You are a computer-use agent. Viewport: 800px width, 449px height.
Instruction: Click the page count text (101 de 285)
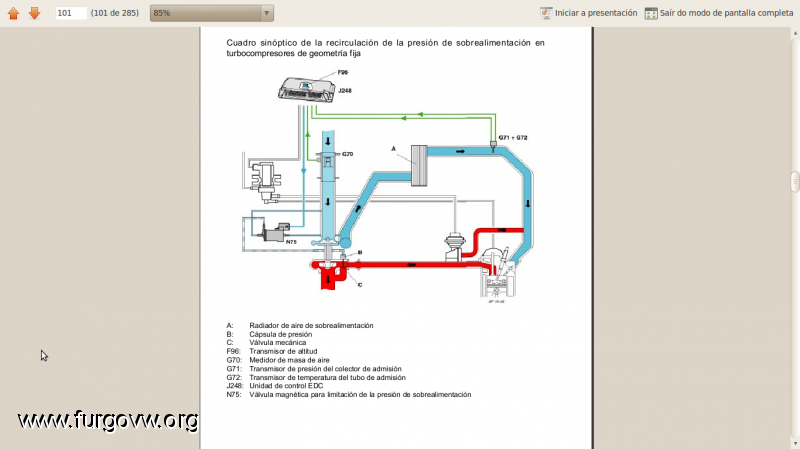pyautogui.click(x=115, y=13)
